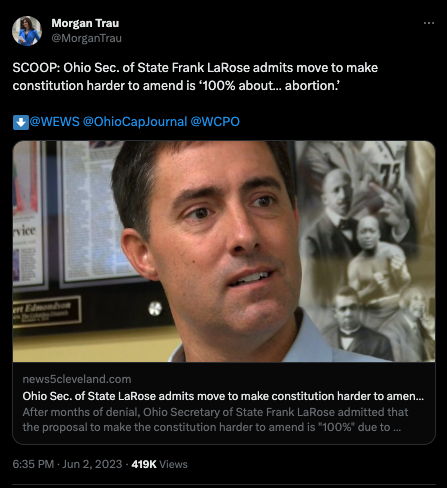Click the second tweet line about constitution amendment
This screenshot has height=488, width=447.
click(x=176, y=86)
